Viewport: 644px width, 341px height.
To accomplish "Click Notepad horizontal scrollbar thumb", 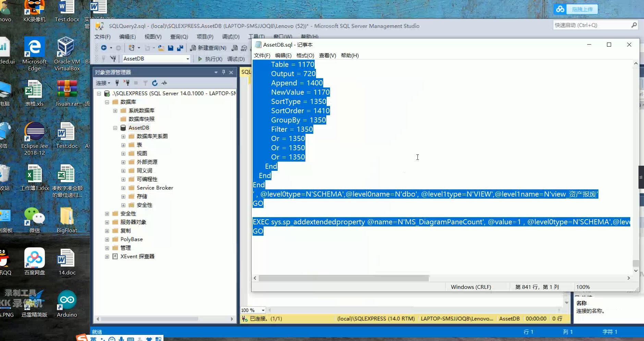I will (x=344, y=278).
